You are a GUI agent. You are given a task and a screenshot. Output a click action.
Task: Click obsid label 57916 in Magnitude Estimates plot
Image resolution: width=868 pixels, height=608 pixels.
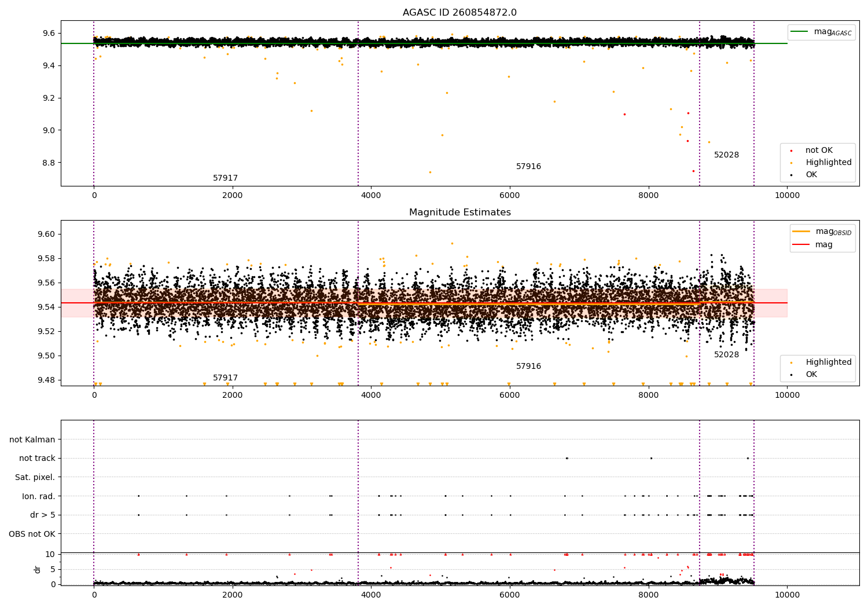[528, 367]
